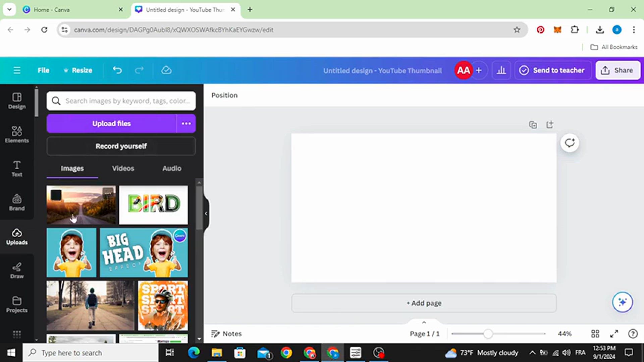Viewport: 644px width, 362px height.
Task: Open the Elements panel in sidebar
Action: pos(17,134)
